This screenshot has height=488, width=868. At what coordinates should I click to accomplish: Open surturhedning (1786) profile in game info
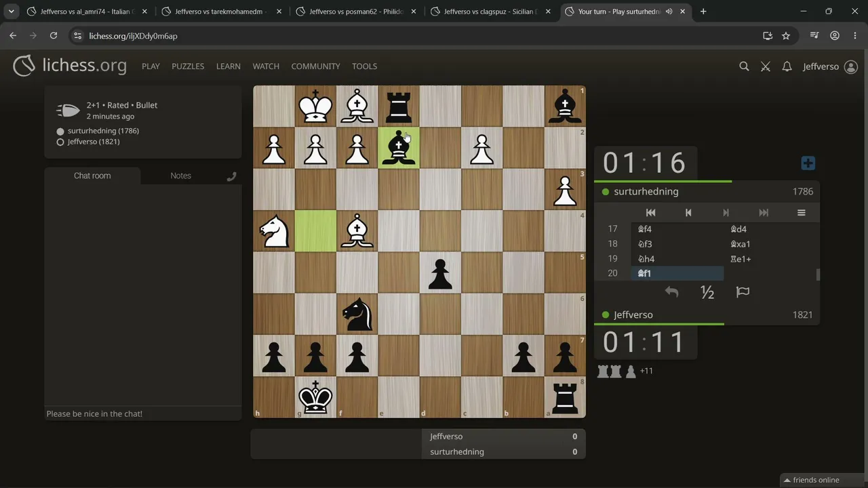[103, 131]
